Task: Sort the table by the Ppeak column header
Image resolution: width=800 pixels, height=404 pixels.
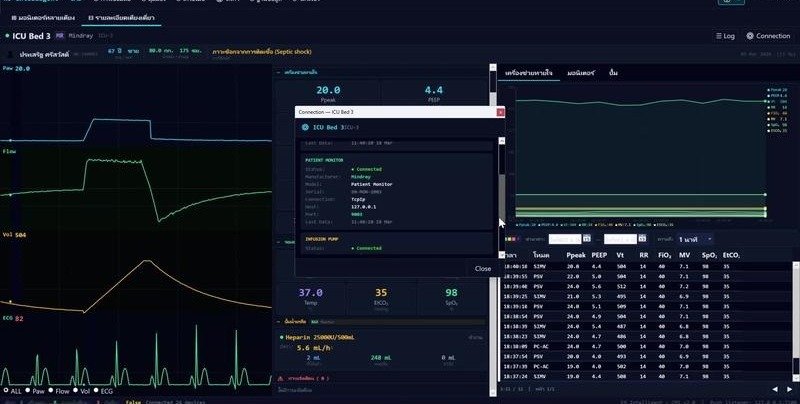Action: (576, 255)
